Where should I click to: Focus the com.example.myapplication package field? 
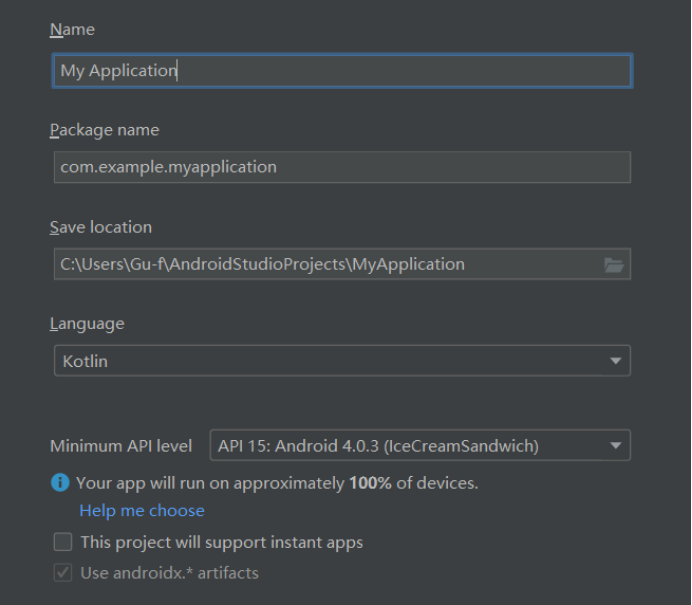tap(340, 167)
